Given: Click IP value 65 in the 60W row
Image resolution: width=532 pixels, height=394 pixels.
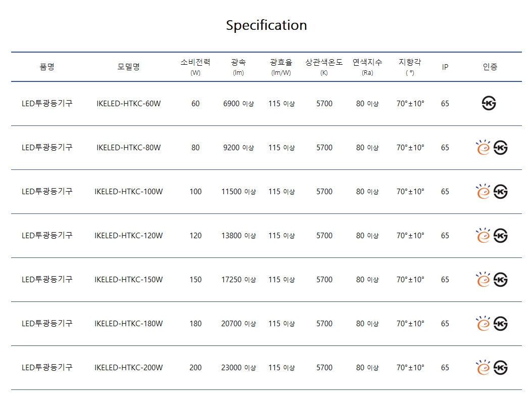Looking at the screenshot, I should (x=445, y=104).
